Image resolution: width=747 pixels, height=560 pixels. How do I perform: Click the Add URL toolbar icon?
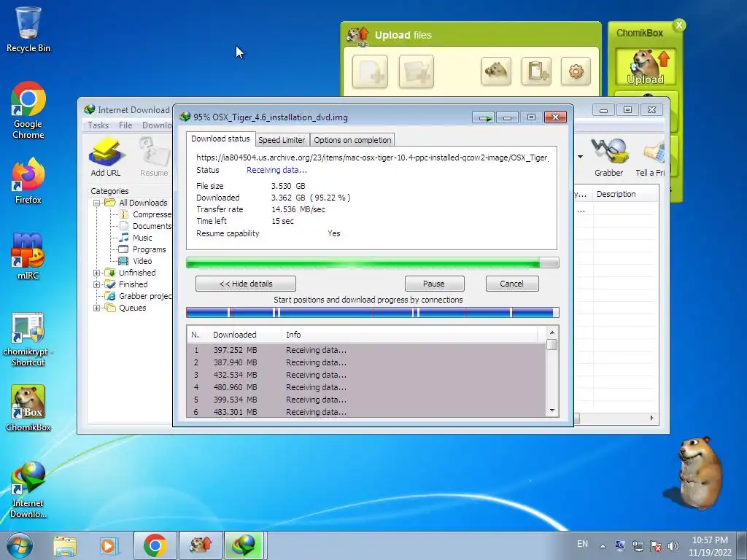pyautogui.click(x=106, y=157)
